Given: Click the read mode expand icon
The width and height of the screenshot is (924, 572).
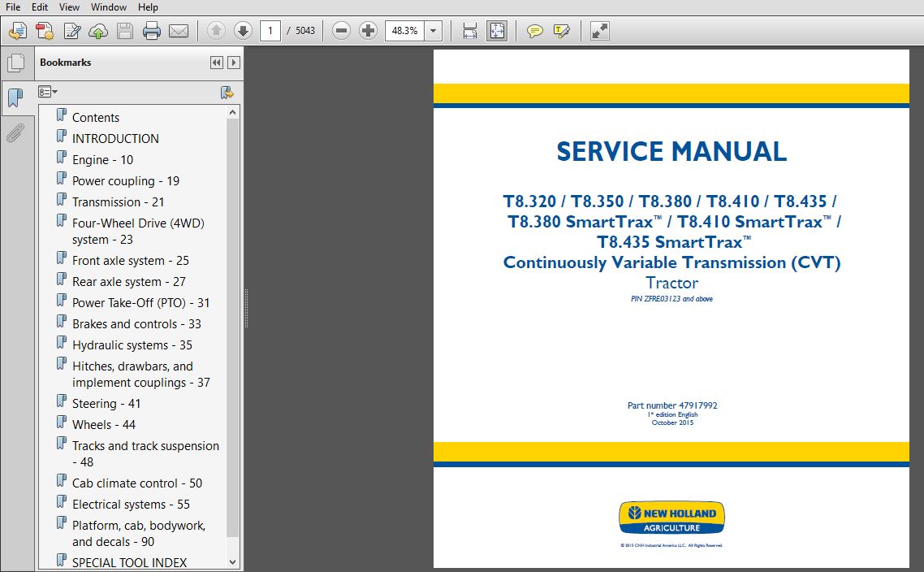Looking at the screenshot, I should tap(599, 31).
